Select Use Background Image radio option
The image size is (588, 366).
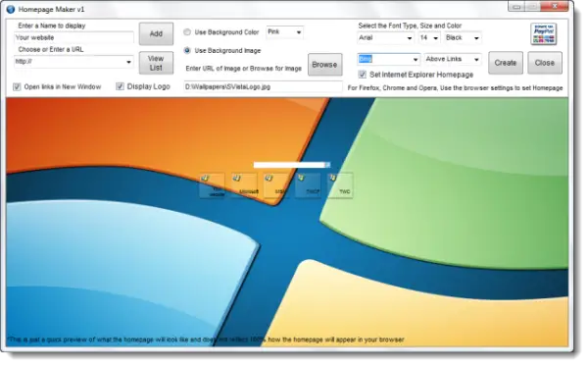[x=187, y=50]
